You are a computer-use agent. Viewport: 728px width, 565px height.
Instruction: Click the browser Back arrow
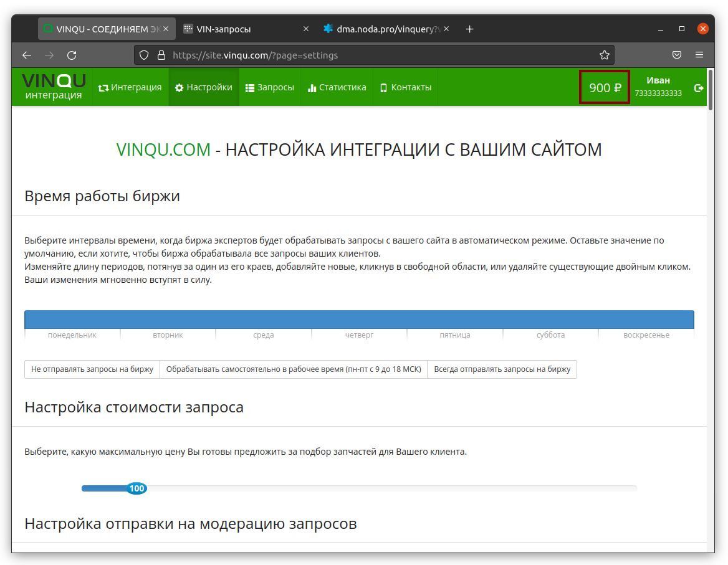(x=27, y=55)
